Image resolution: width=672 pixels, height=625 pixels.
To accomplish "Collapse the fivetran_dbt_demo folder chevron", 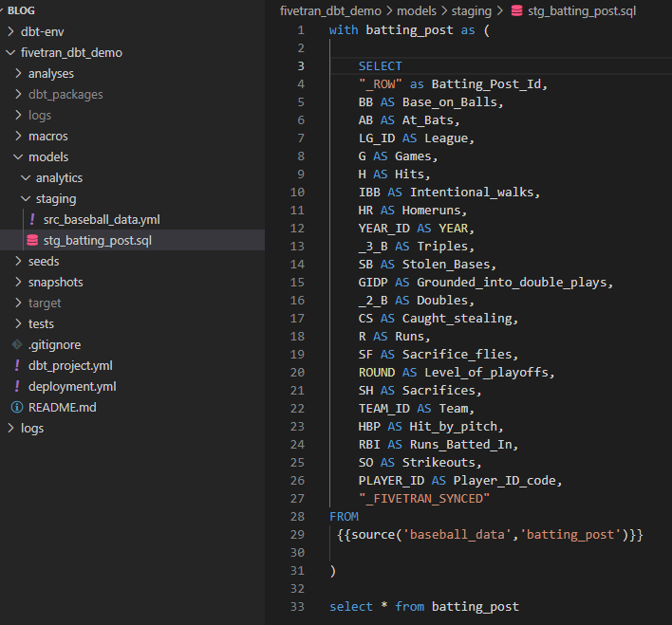I will point(10,52).
